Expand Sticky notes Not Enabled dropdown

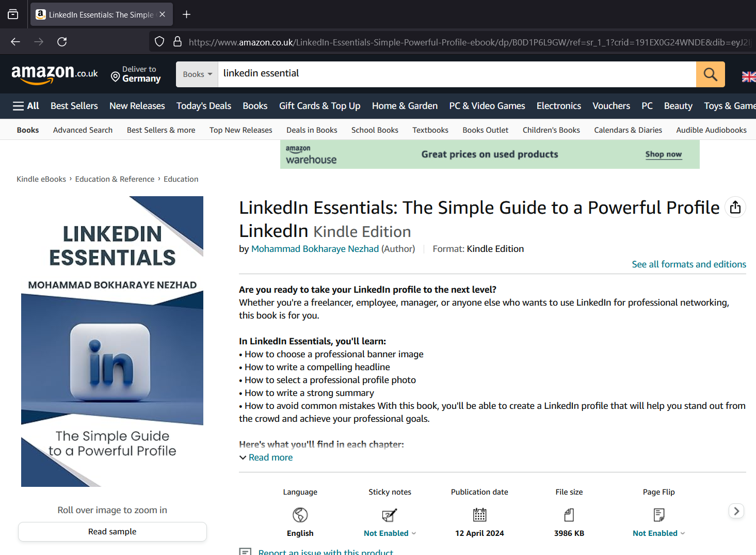point(390,533)
